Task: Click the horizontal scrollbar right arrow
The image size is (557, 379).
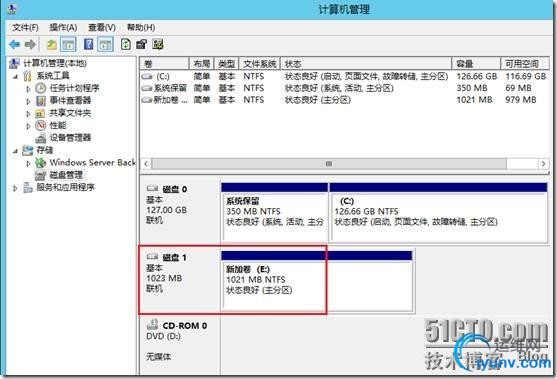Action: pos(543,164)
